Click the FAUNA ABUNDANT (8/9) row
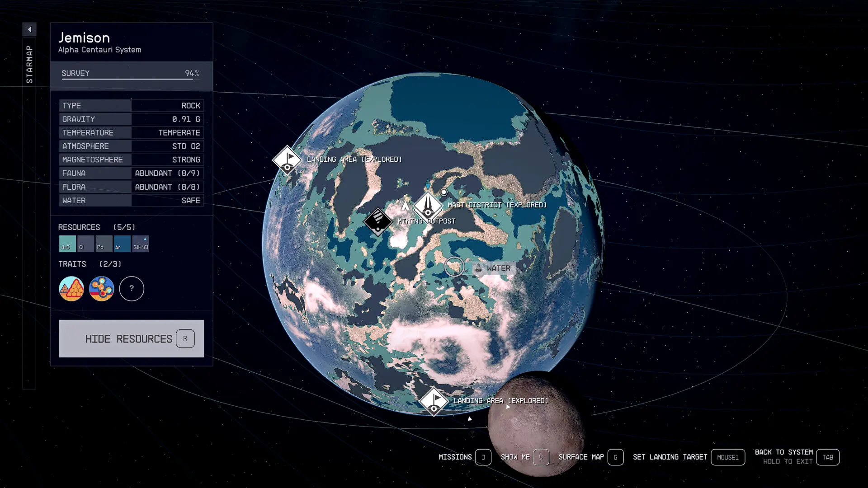This screenshot has width=868, height=488. coord(131,174)
